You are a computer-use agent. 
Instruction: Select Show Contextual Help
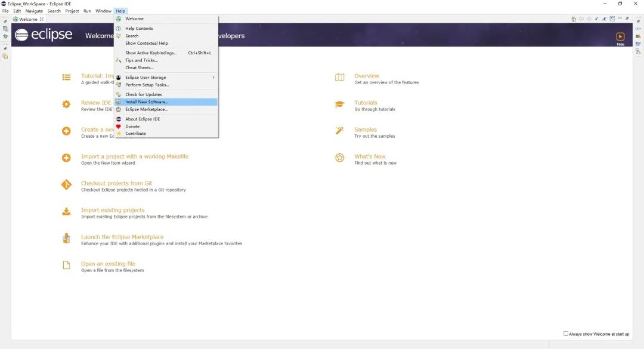(x=166, y=43)
